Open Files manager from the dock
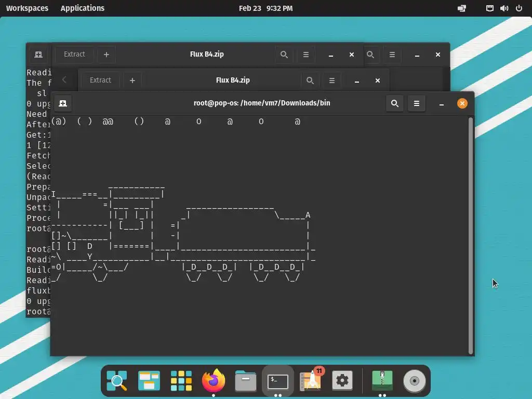This screenshot has width=532, height=399. coord(246,381)
